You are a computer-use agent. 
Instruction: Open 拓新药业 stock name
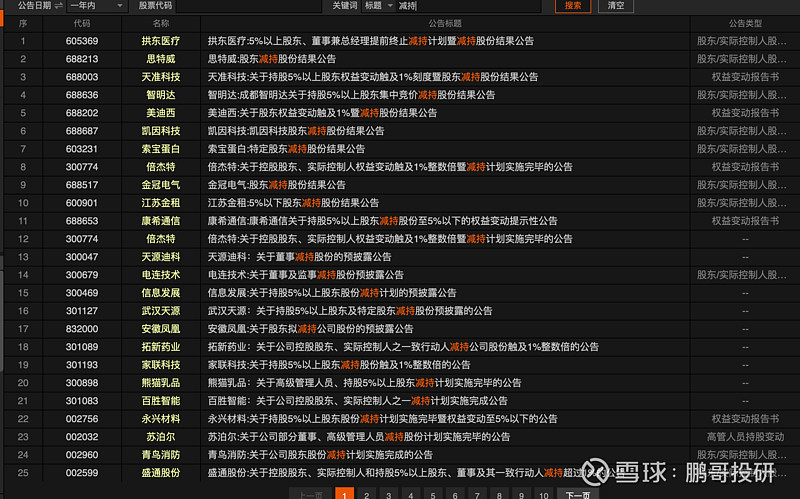(x=161, y=347)
